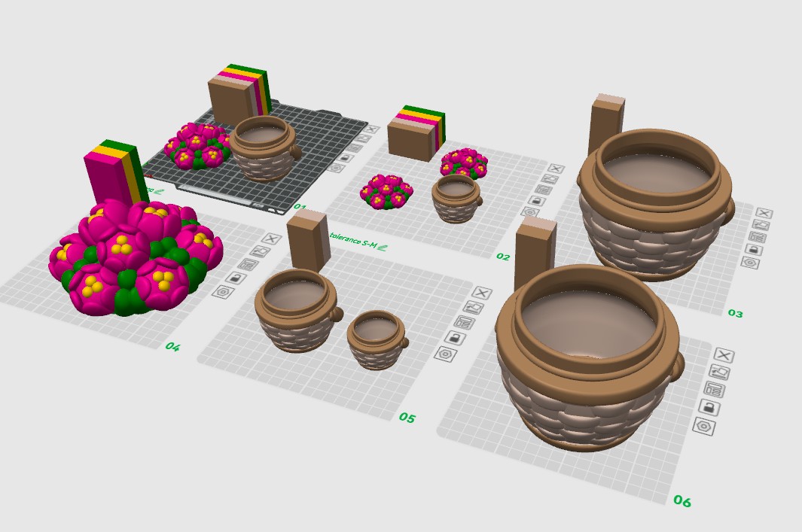This screenshot has height=532, width=802.
Task: Arrange objects on plate 04
Action: pyautogui.click(x=248, y=265)
